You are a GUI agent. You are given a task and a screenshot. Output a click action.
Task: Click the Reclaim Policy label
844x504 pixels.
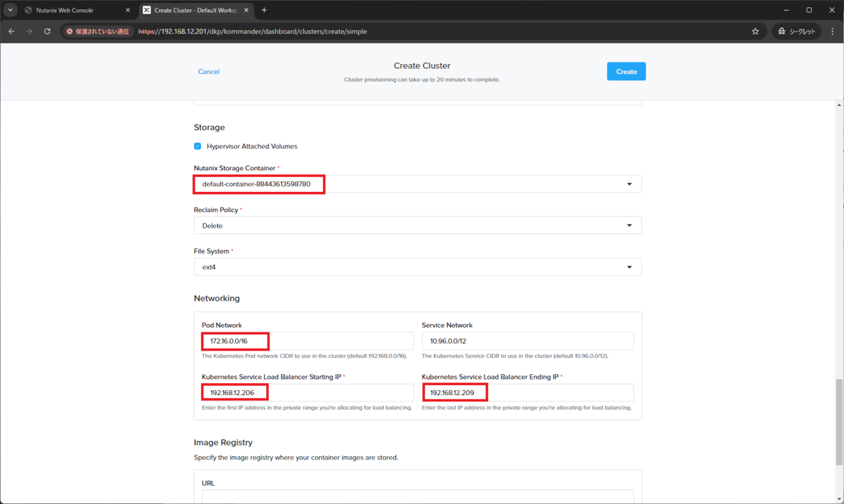click(x=217, y=209)
